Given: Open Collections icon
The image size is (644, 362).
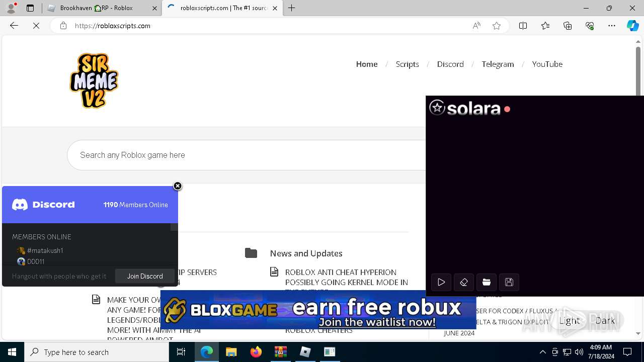Looking at the screenshot, I should pyautogui.click(x=568, y=26).
